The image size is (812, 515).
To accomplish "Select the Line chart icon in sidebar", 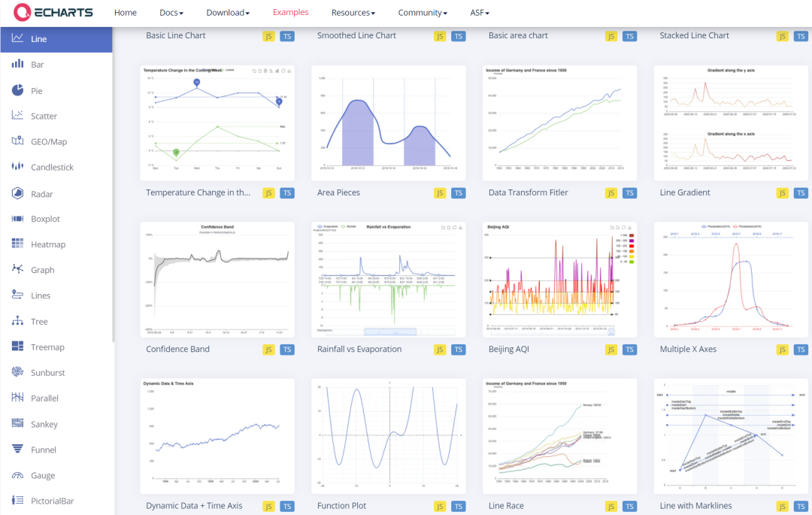I will (17, 38).
